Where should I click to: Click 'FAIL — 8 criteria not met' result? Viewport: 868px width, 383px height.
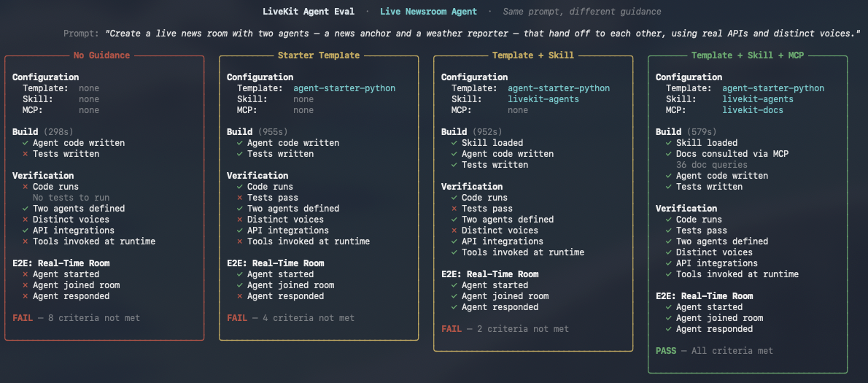click(x=77, y=318)
